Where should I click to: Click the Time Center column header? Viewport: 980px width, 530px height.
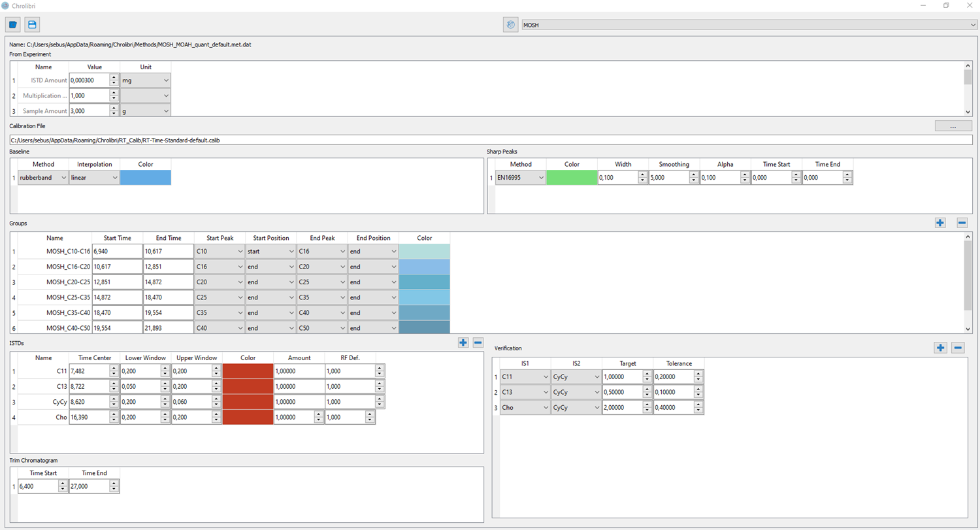94,357
